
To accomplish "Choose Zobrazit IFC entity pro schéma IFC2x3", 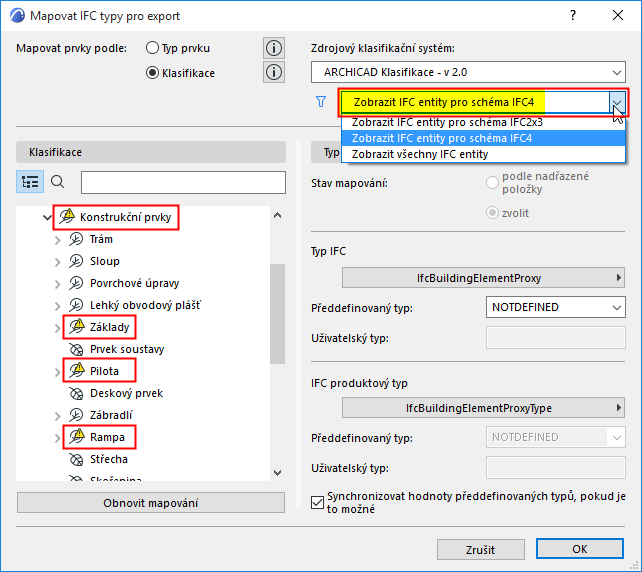I will [483, 122].
